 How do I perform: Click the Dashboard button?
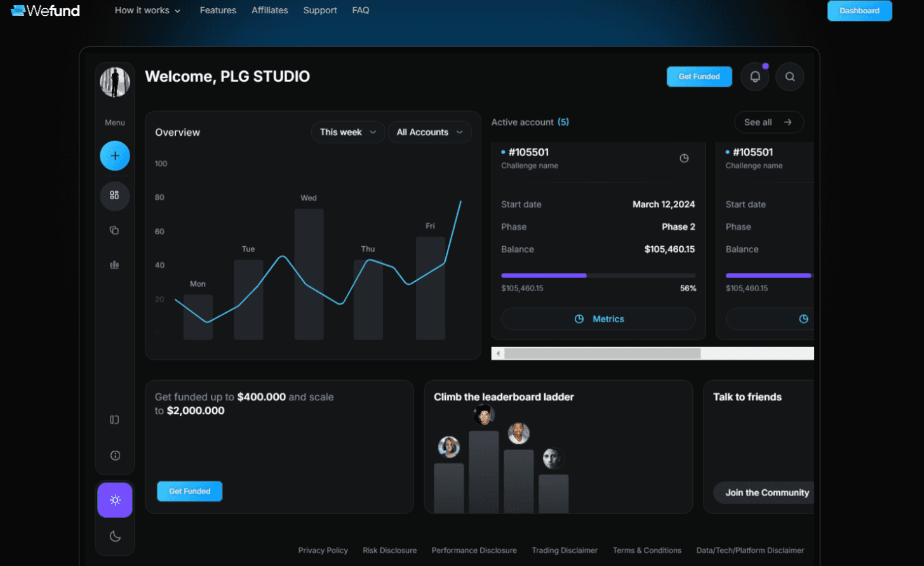click(x=860, y=11)
